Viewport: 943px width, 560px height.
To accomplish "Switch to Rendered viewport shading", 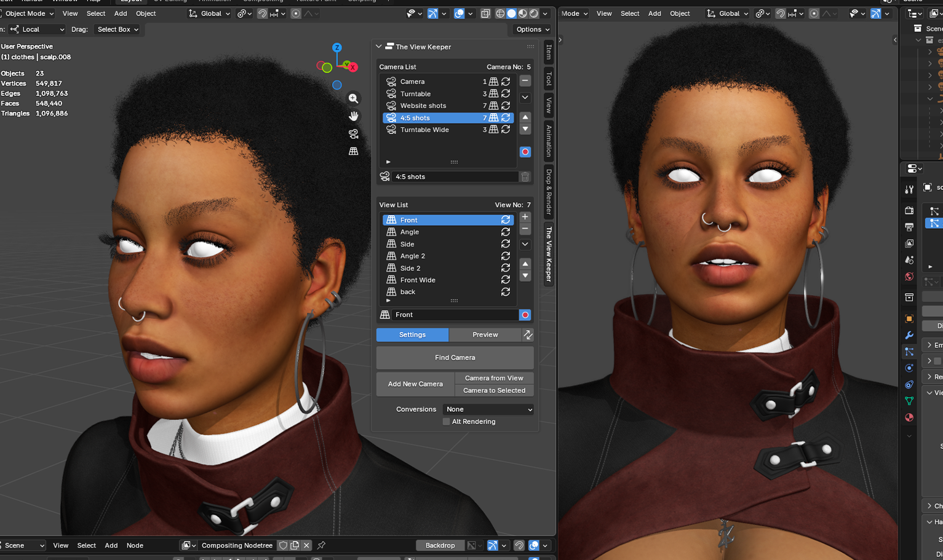I will pos(533,13).
